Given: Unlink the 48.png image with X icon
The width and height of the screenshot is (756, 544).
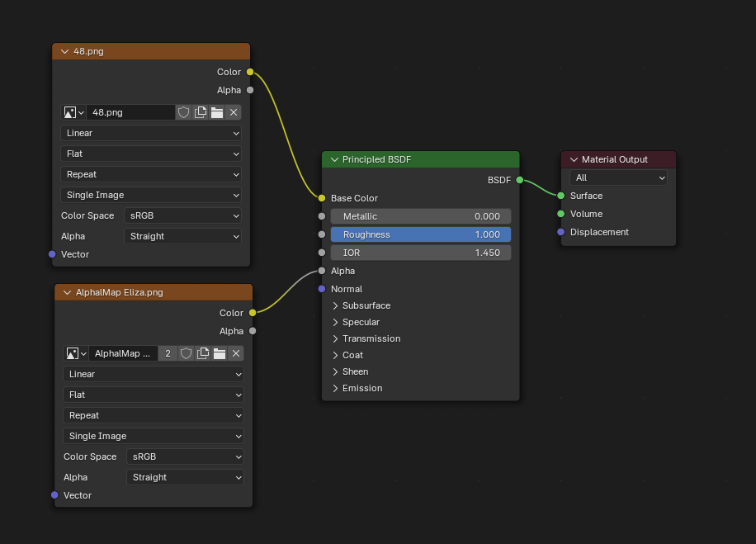Looking at the screenshot, I should pyautogui.click(x=234, y=112).
